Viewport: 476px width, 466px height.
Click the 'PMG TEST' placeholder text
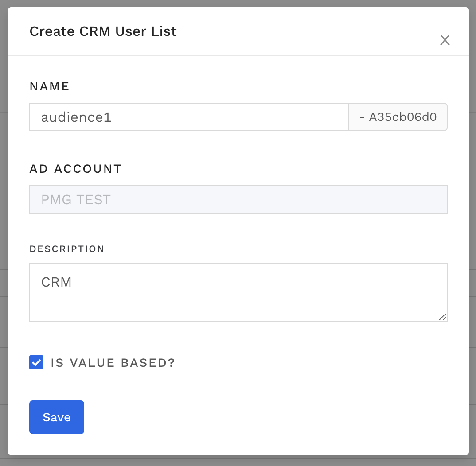pos(76,200)
